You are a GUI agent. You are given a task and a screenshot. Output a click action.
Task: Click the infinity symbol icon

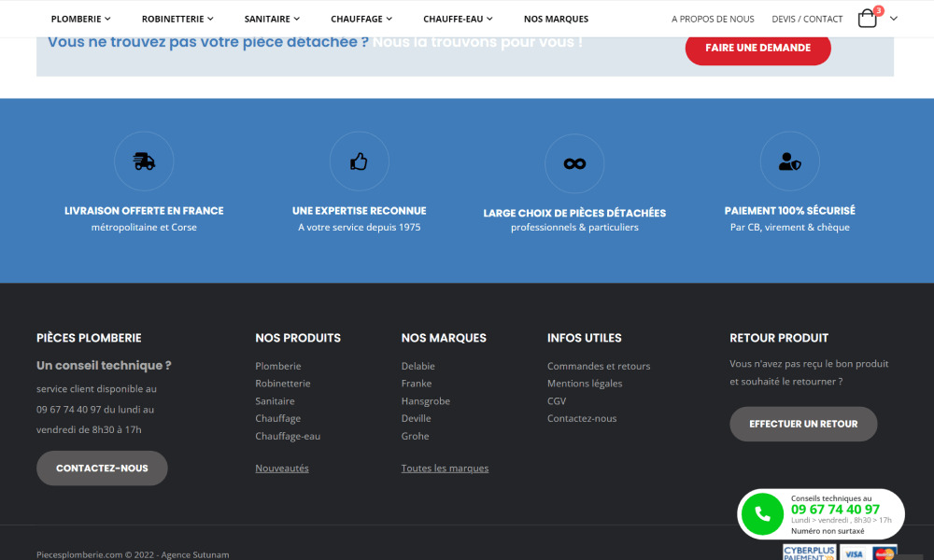574,163
